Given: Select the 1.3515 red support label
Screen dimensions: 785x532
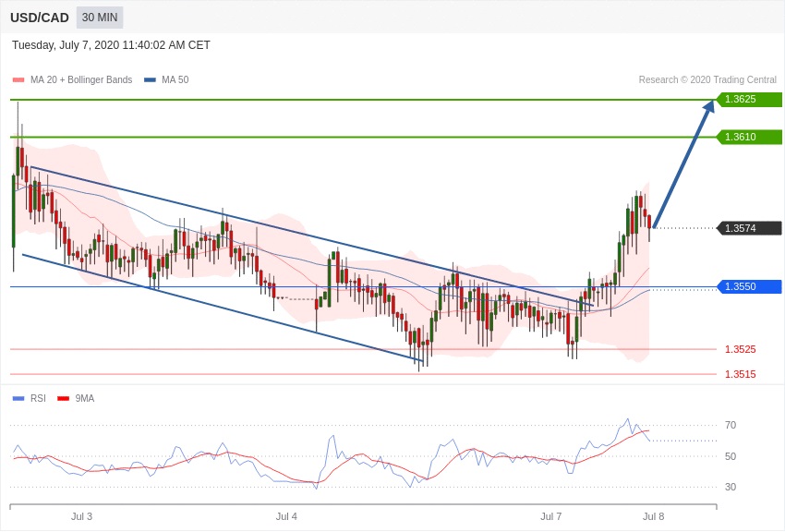Looking at the screenshot, I should pyautogui.click(x=740, y=374).
